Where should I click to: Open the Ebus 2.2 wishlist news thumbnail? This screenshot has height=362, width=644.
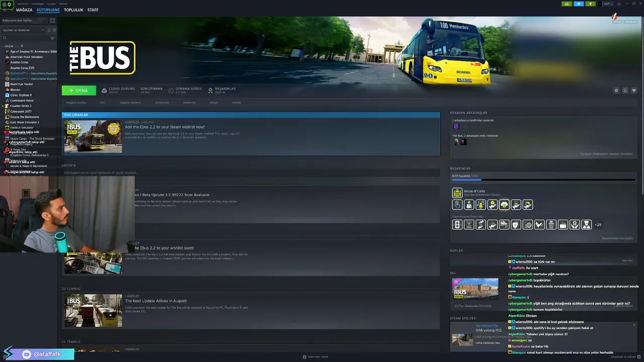pyautogui.click(x=93, y=136)
